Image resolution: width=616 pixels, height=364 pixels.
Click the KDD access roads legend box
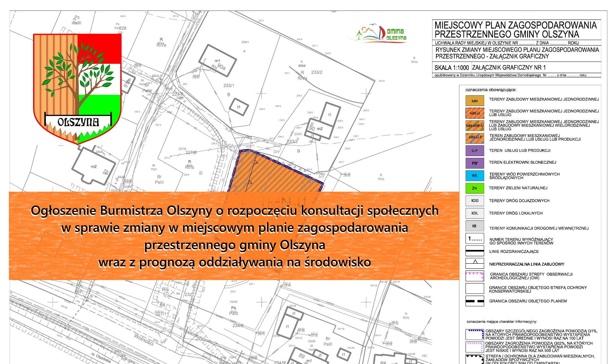[475, 201]
